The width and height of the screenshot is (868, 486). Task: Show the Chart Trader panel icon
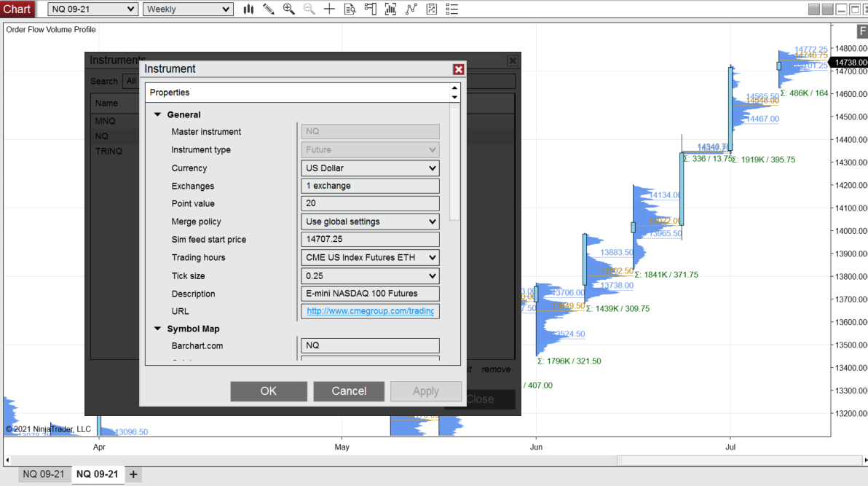(x=371, y=9)
